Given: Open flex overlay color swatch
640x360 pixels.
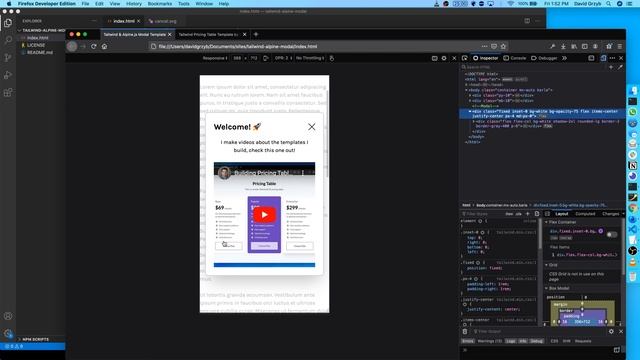Looking at the screenshot, I should pyautogui.click(x=600, y=231).
